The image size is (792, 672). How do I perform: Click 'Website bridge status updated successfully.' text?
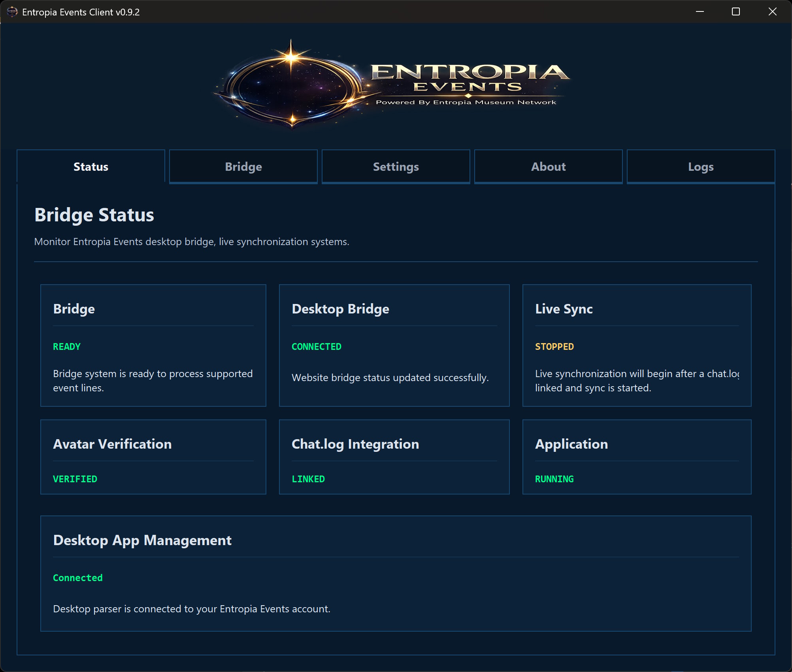pyautogui.click(x=390, y=378)
